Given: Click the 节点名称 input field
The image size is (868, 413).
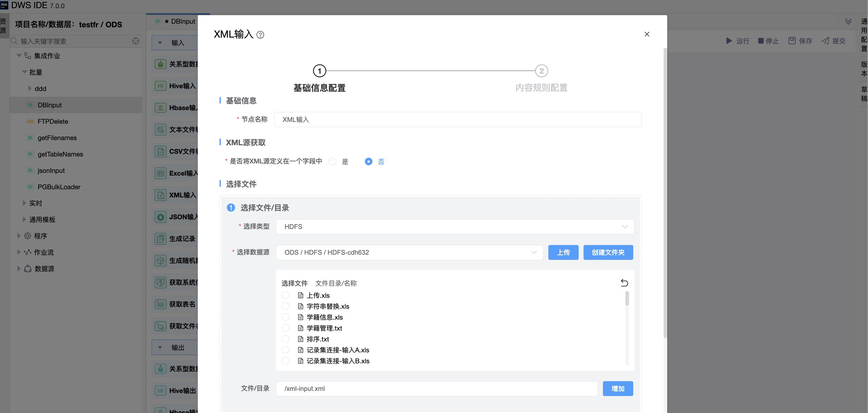Looking at the screenshot, I should click(457, 119).
